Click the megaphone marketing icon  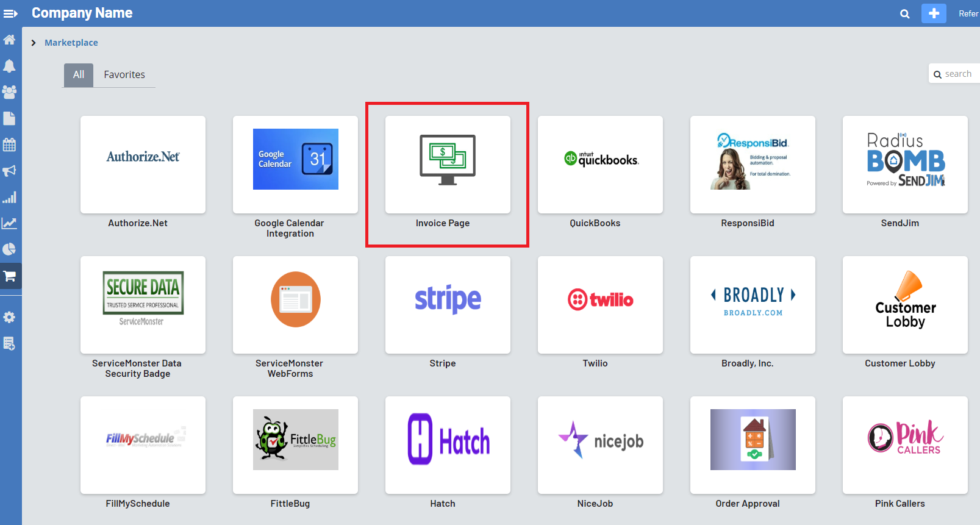coord(10,171)
